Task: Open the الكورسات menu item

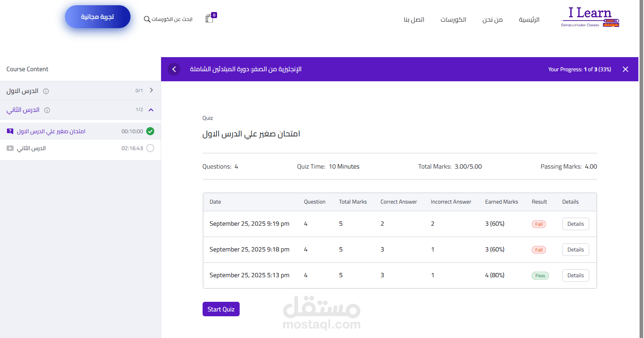Action: coord(453,20)
